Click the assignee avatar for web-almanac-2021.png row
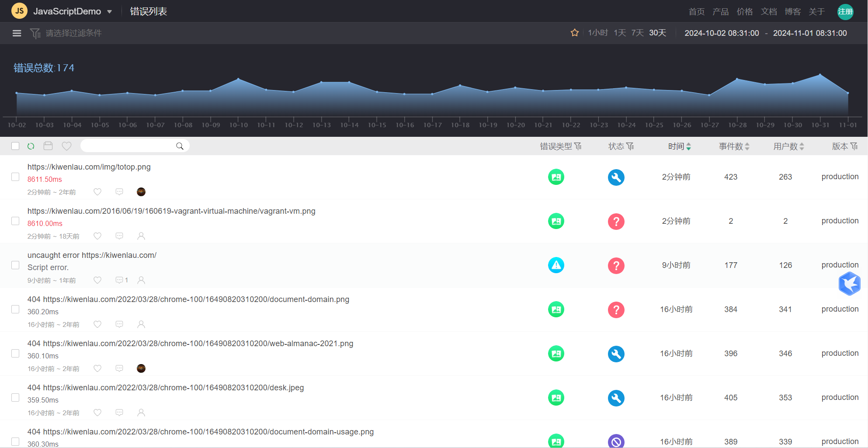The height and width of the screenshot is (448, 868). pyautogui.click(x=141, y=368)
